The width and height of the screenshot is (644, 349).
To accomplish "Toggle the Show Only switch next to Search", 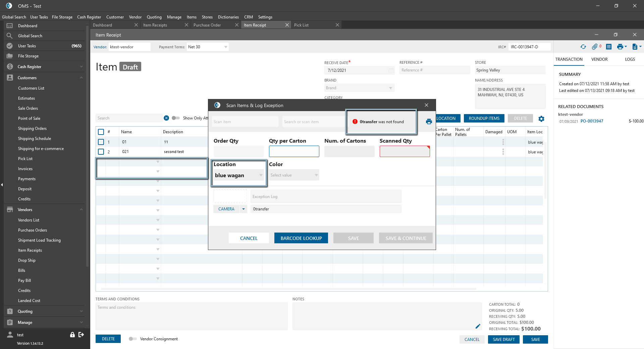I will (176, 118).
